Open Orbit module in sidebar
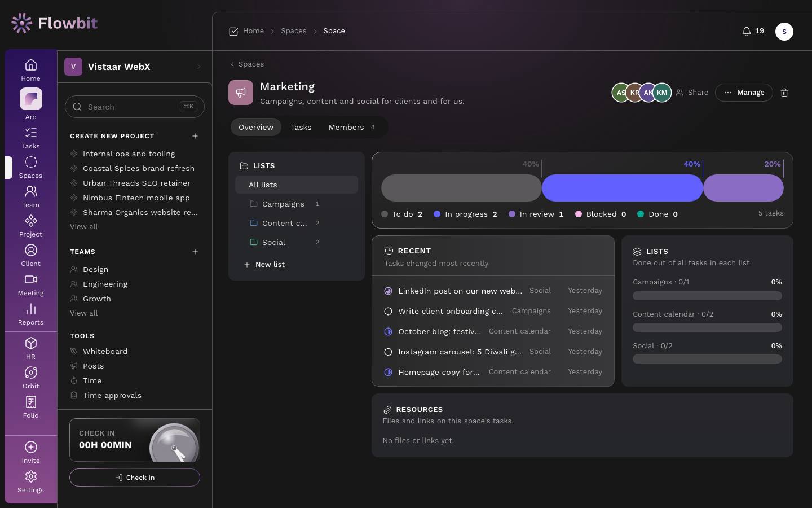 point(30,378)
